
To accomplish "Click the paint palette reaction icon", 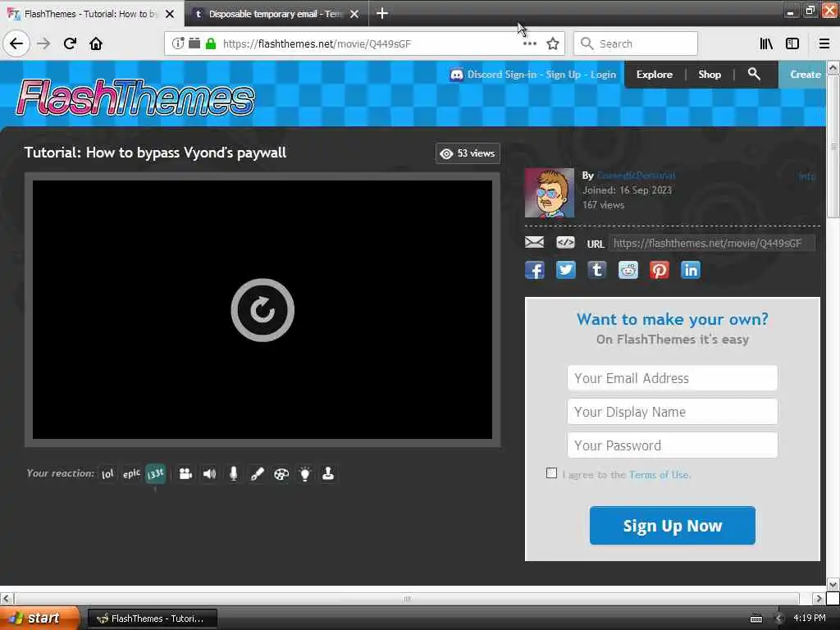I will [281, 473].
